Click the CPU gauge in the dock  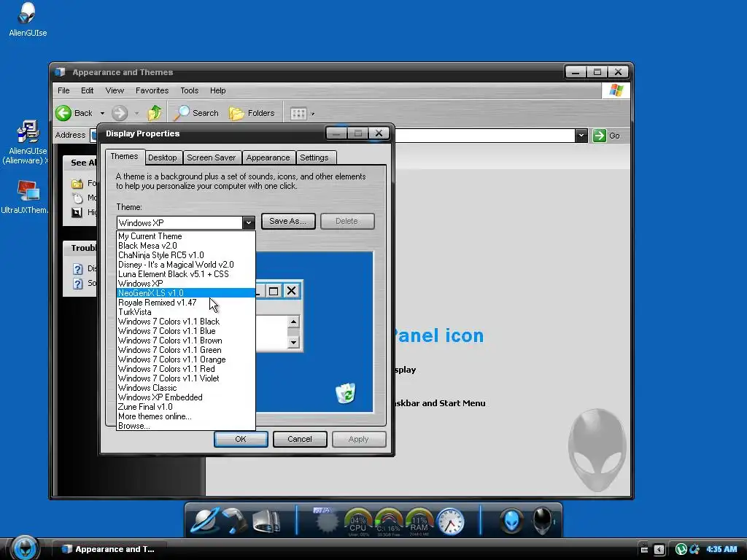357,522
